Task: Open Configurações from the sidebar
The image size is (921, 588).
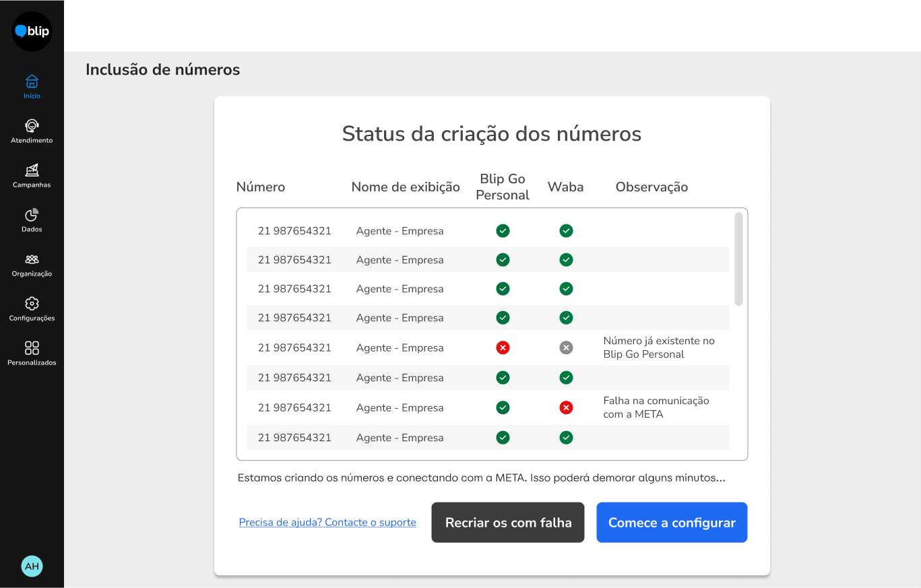Action: [32, 309]
